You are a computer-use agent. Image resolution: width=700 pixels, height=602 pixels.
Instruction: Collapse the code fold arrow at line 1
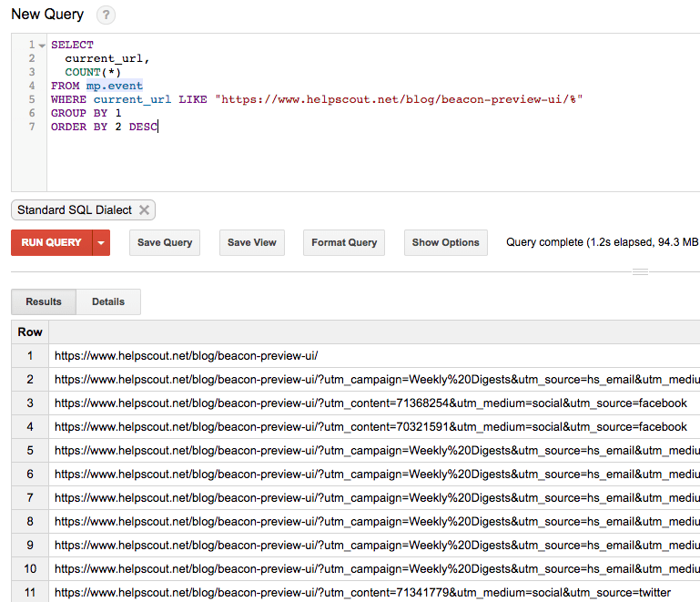click(x=42, y=46)
